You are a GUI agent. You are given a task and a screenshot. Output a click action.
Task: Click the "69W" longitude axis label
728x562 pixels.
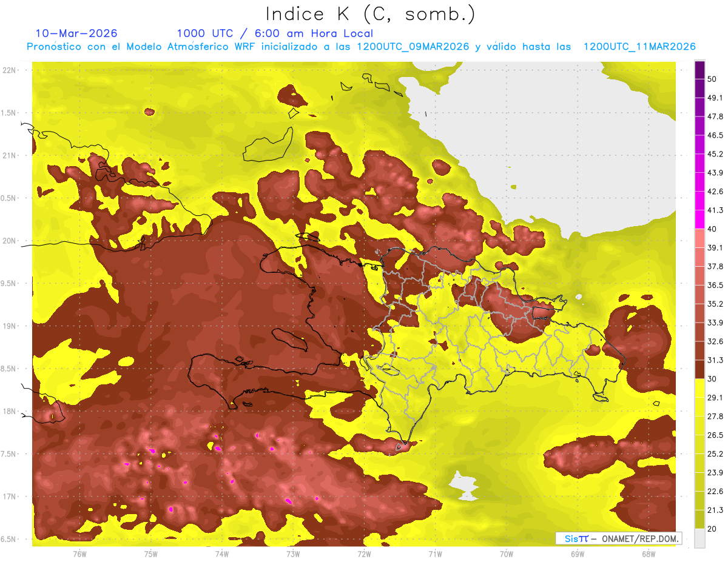click(x=577, y=554)
